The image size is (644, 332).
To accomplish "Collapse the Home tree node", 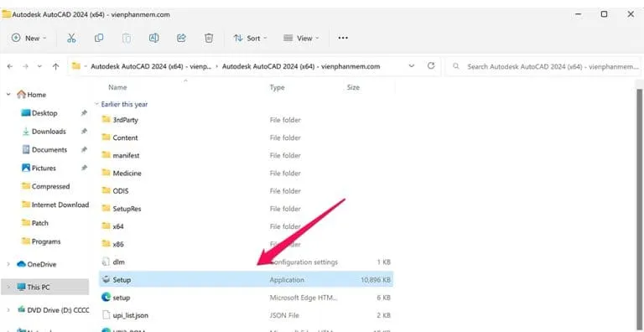I will (8, 95).
